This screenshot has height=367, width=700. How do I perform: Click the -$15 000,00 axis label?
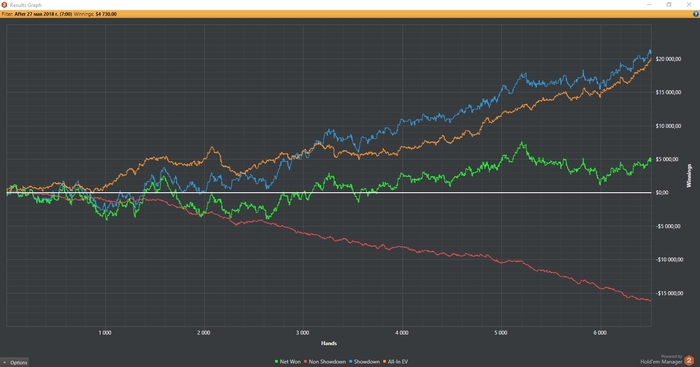(x=669, y=293)
